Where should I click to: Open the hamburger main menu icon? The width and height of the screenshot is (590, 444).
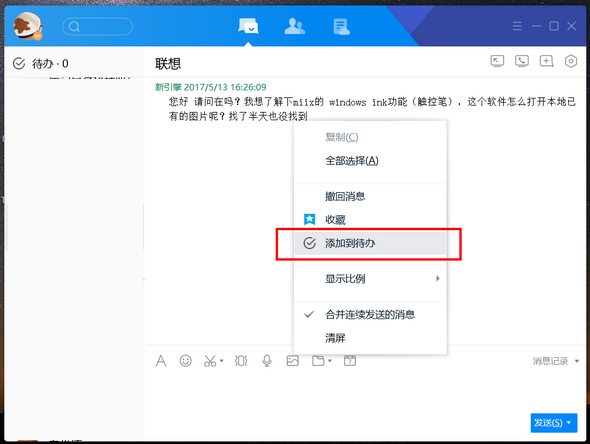[517, 26]
